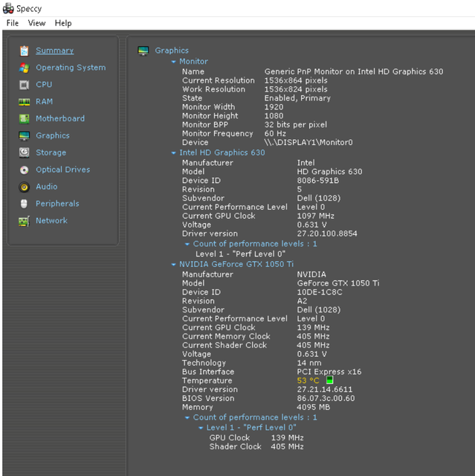Open the Storage section link
Screen dimensions: 475x476
(51, 152)
